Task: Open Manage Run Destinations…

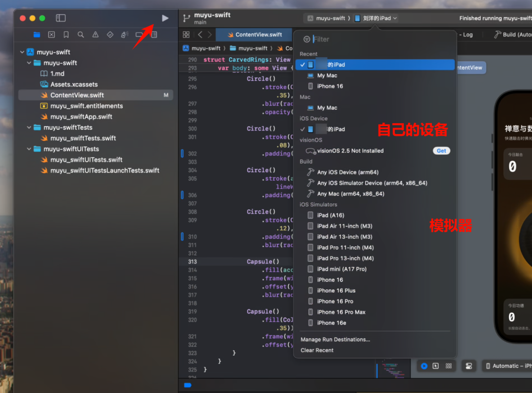Action: (x=335, y=340)
